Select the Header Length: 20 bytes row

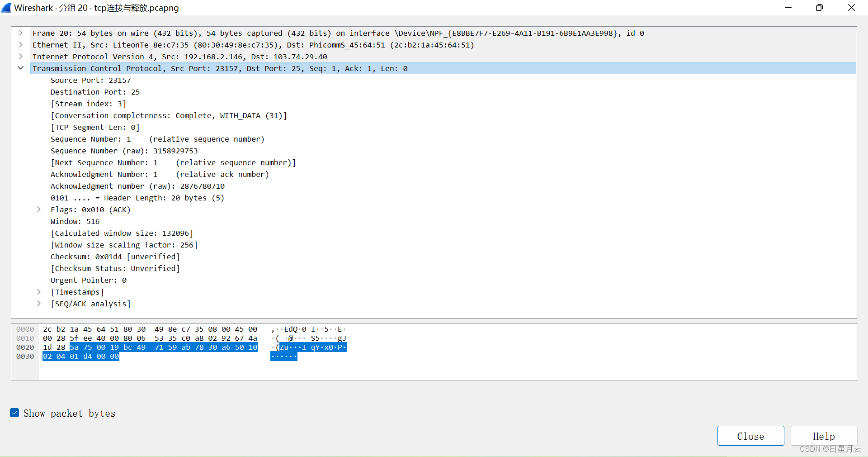pos(137,198)
